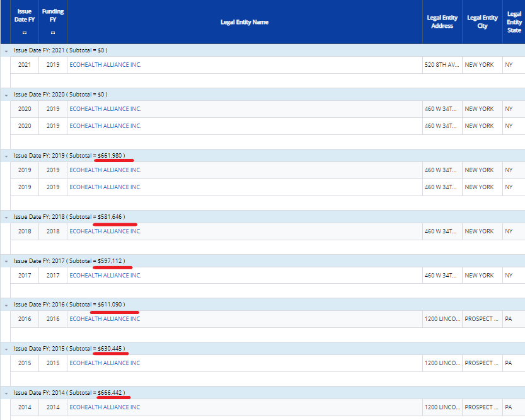Open EcoHealth Alliance link in 2014 row
The image size is (525, 420).
click(105, 407)
